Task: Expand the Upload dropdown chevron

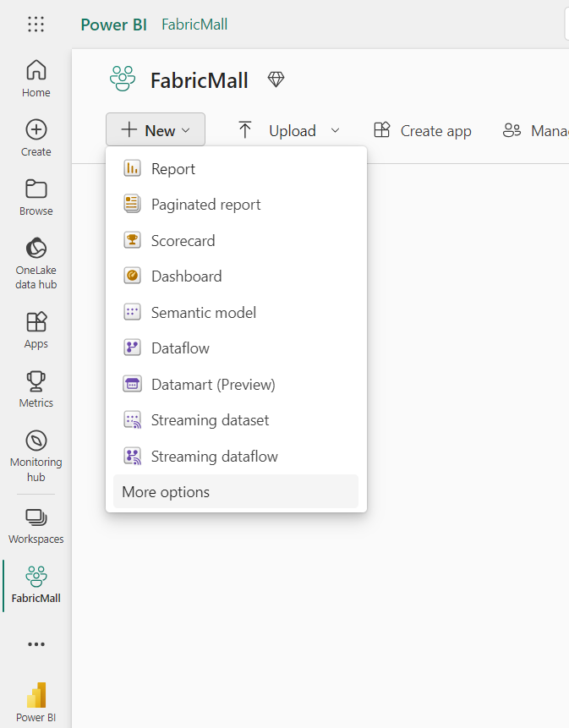Action: click(x=335, y=130)
